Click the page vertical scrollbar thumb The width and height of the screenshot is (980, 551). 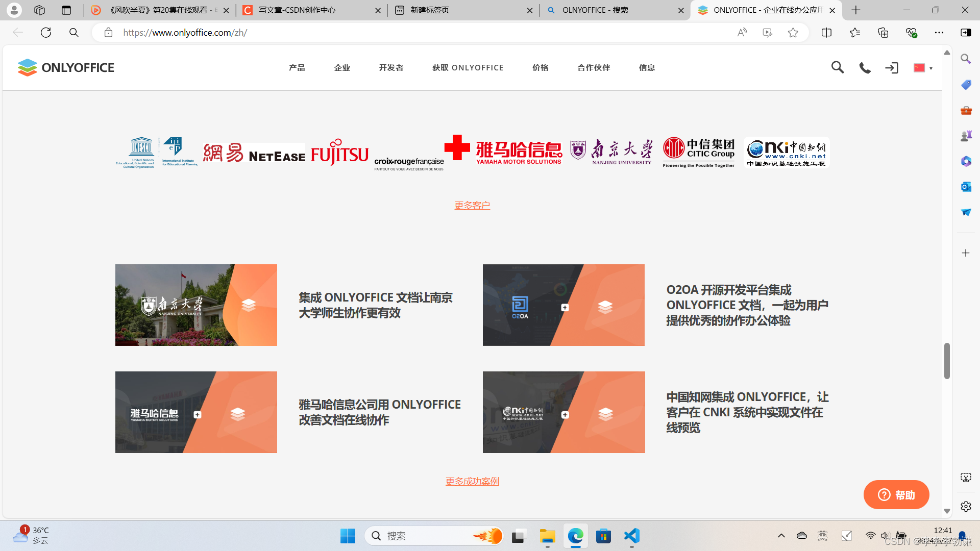tap(947, 361)
